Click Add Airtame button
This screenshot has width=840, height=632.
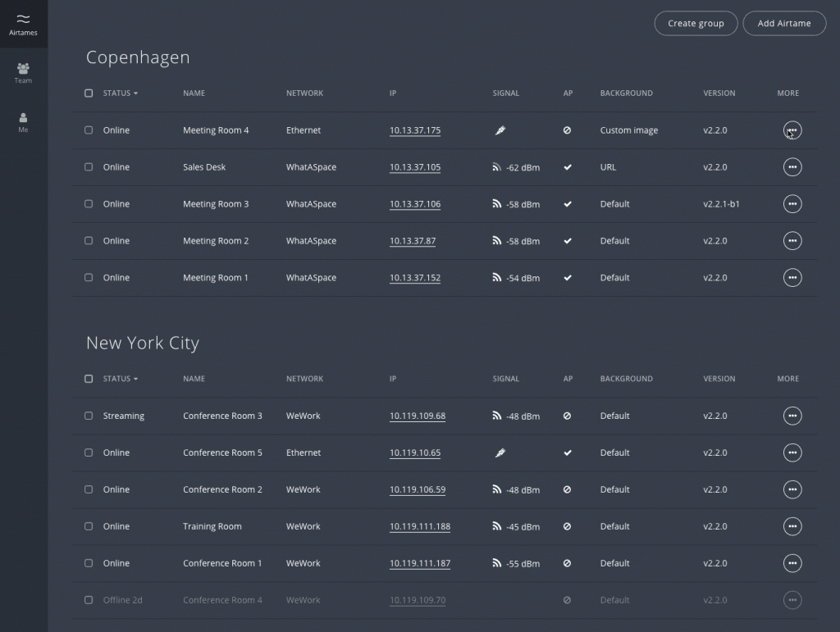click(x=784, y=24)
